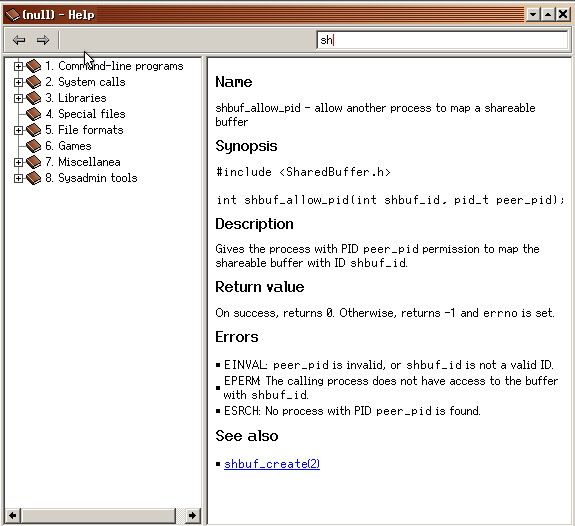The width and height of the screenshot is (575, 526).
Task: Go forward with the right arrow button
Action: pos(43,40)
